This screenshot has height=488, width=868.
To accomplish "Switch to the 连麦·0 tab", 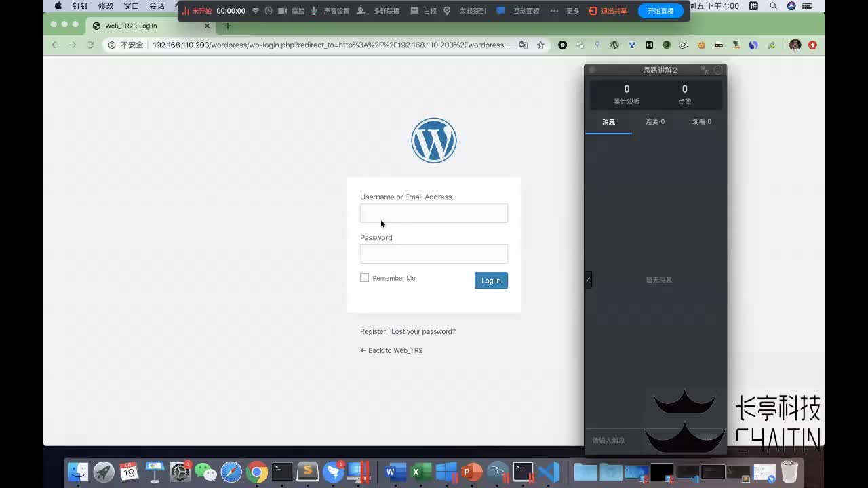I will pyautogui.click(x=655, y=122).
